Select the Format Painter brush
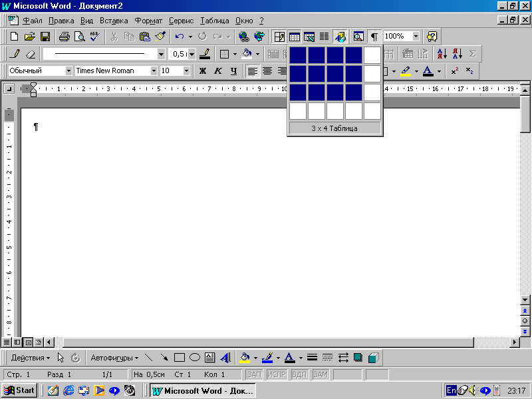 pos(160,37)
